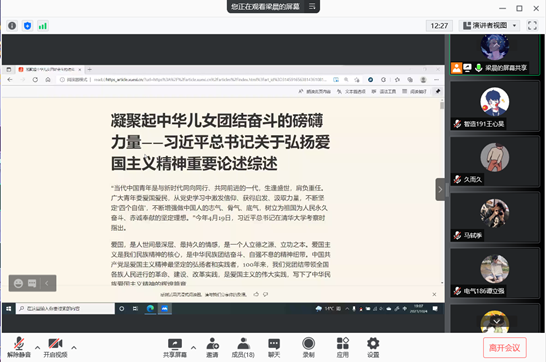Expand video options arrow beside 开启视频
The height and width of the screenshot is (362, 546).
(x=74, y=347)
